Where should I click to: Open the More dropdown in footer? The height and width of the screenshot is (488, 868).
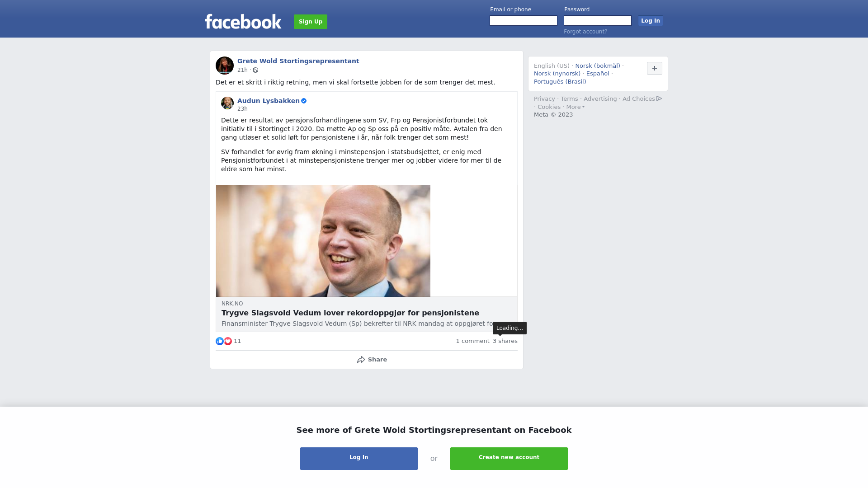tap(576, 107)
